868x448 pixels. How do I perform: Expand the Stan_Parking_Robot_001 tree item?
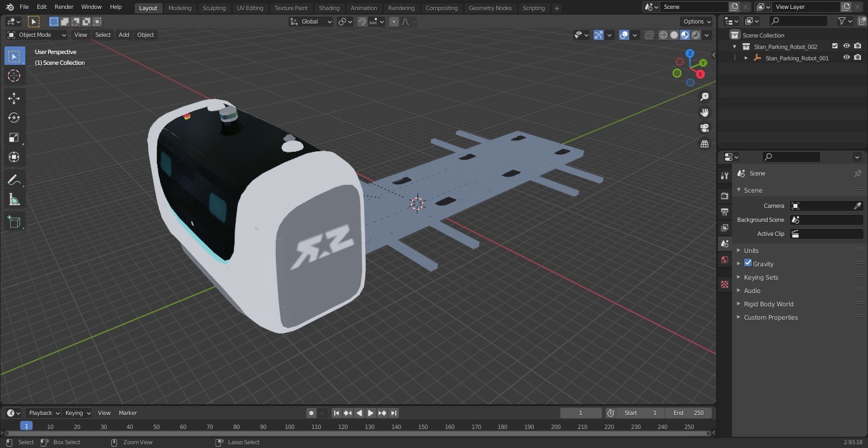point(746,58)
